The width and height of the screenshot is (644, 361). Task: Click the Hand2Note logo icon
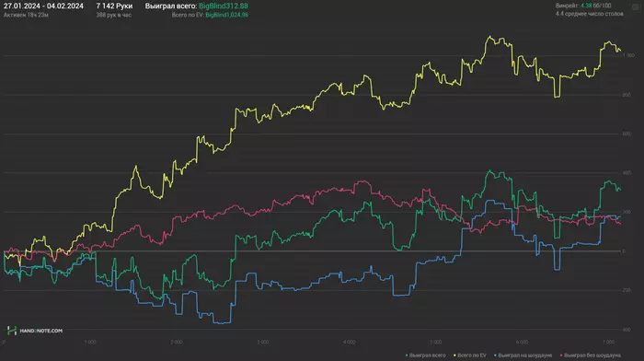(x=12, y=331)
